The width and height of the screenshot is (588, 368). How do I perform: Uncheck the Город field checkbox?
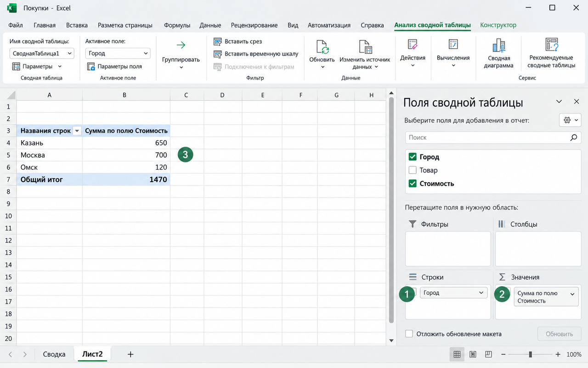click(x=412, y=157)
